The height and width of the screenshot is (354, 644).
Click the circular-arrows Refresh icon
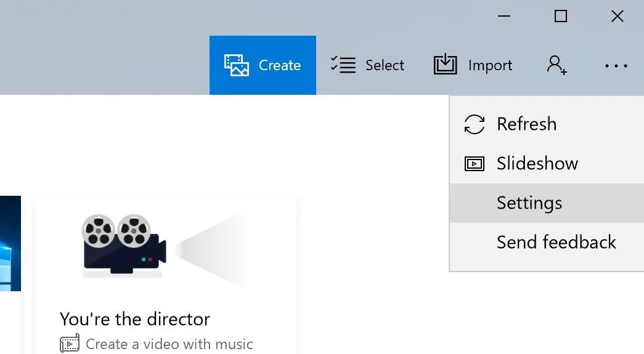tap(475, 124)
